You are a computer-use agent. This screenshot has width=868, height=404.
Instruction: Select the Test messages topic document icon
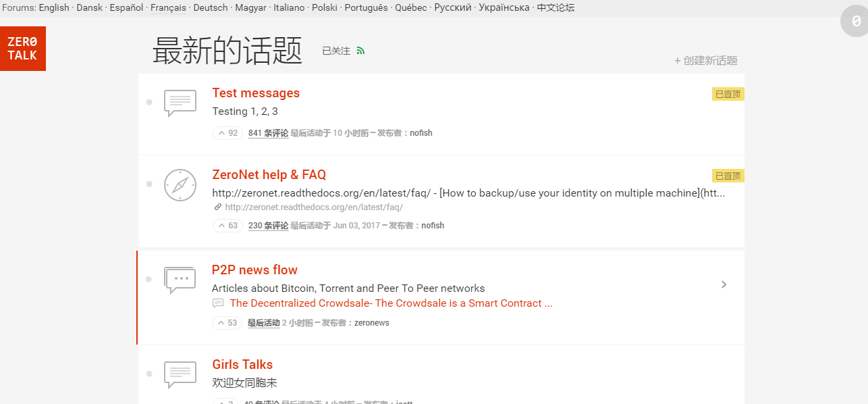pyautogui.click(x=180, y=103)
